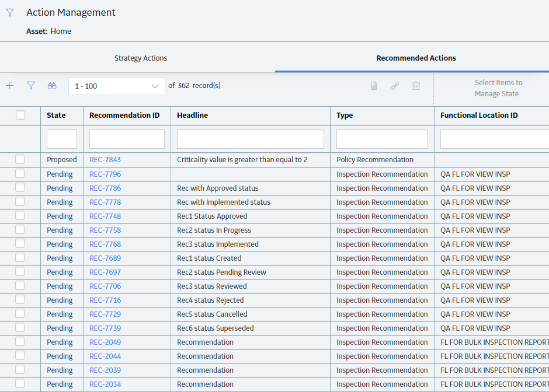Click the document icon in grid toolbar
Viewport: 549px width, 392px height.
click(x=374, y=86)
